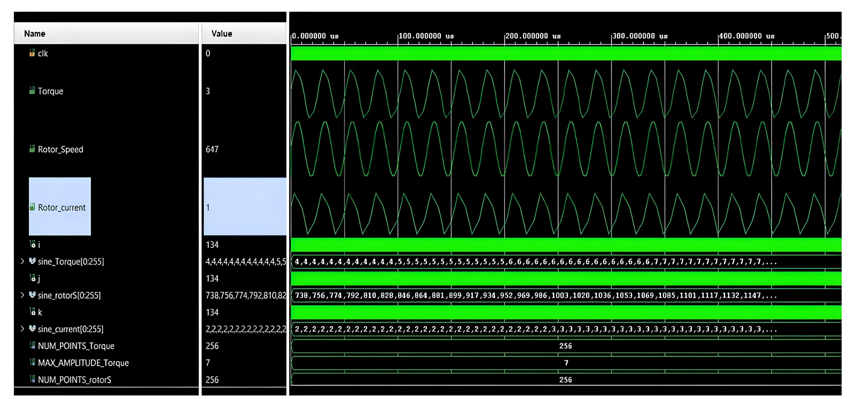Click the Rotor_current signal icon
868x399 pixels.
pyautogui.click(x=32, y=207)
